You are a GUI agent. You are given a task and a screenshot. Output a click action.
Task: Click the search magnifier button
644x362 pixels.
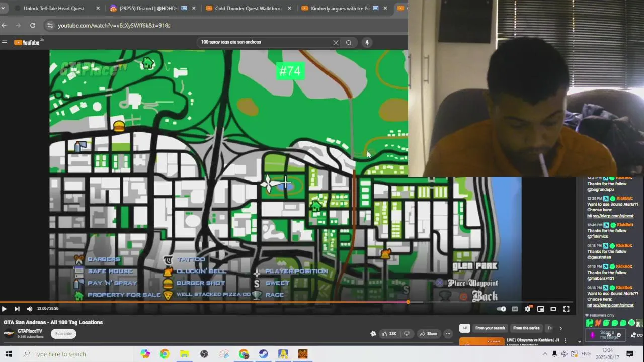click(x=349, y=42)
